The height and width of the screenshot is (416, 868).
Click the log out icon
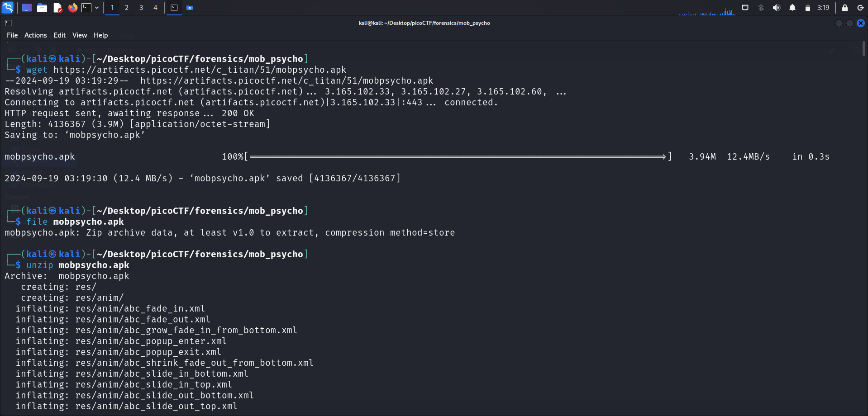pyautogui.click(x=860, y=8)
